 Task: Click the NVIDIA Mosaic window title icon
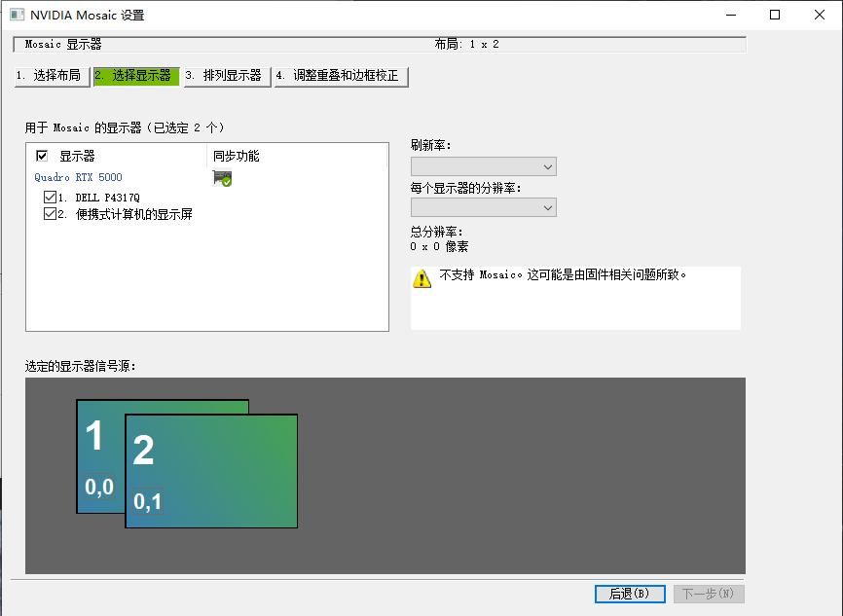pyautogui.click(x=17, y=15)
